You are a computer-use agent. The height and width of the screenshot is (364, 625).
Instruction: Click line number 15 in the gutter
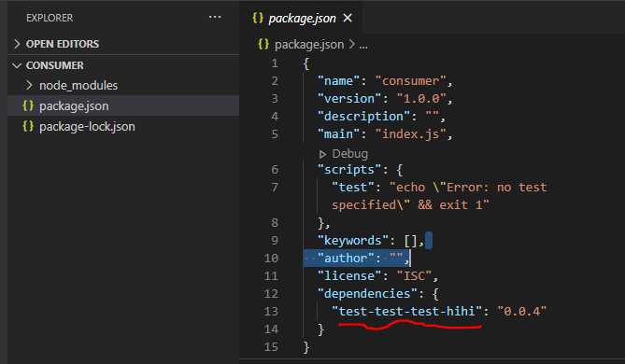271,347
